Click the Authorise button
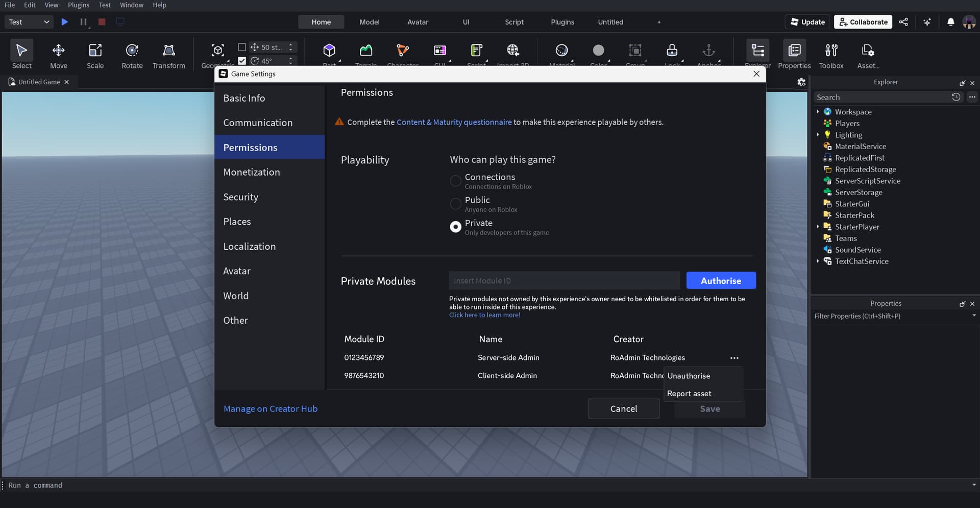Viewport: 980px width, 508px height. coord(721,281)
